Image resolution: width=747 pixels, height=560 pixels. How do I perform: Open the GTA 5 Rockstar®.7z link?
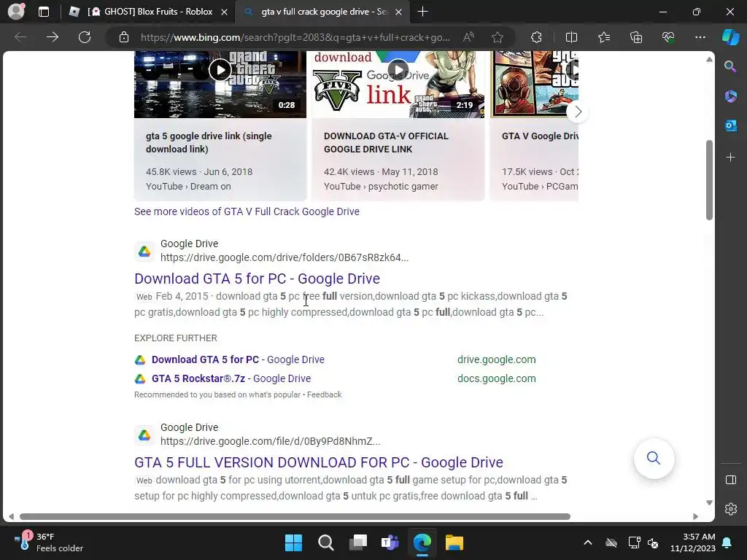tap(231, 378)
